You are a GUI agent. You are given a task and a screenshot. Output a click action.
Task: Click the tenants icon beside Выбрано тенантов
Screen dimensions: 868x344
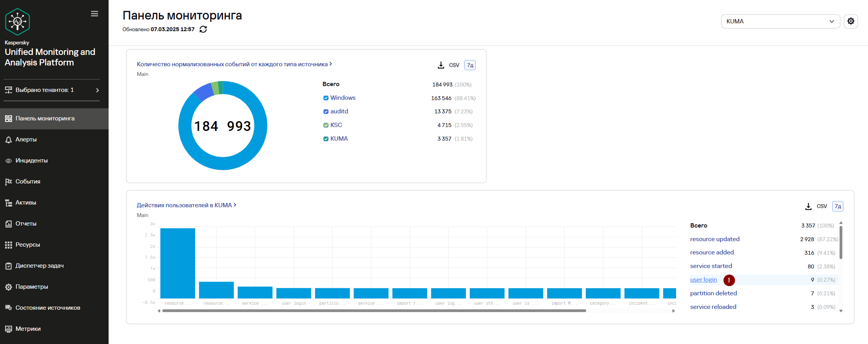pos(9,90)
